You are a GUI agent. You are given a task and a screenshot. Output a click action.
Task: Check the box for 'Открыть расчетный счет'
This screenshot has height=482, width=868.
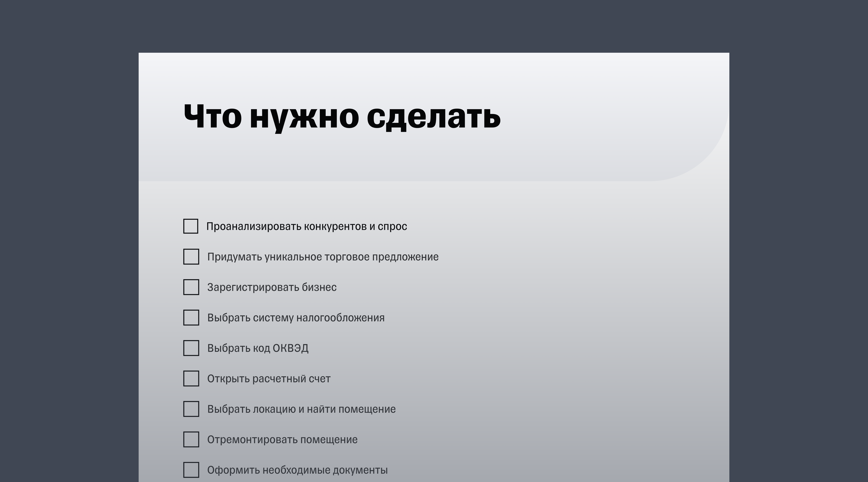(191, 379)
